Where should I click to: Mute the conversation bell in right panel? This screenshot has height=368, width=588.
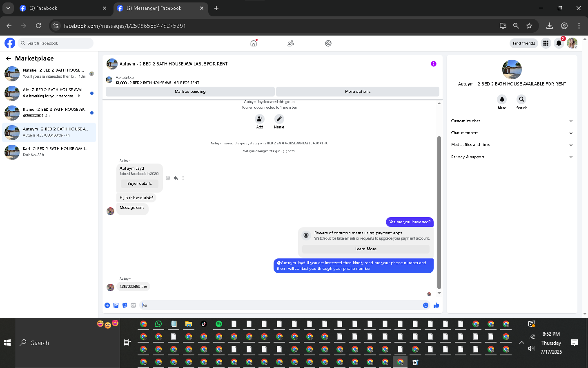click(502, 99)
